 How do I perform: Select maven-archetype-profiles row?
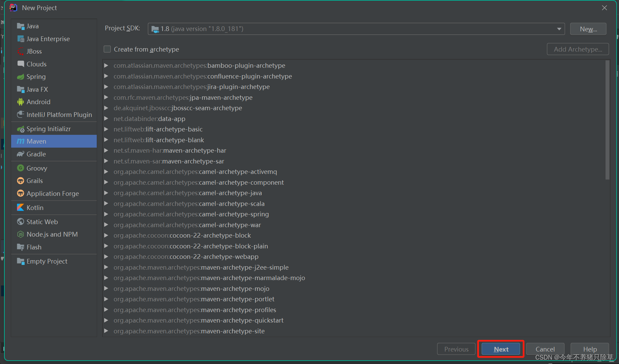point(354,310)
